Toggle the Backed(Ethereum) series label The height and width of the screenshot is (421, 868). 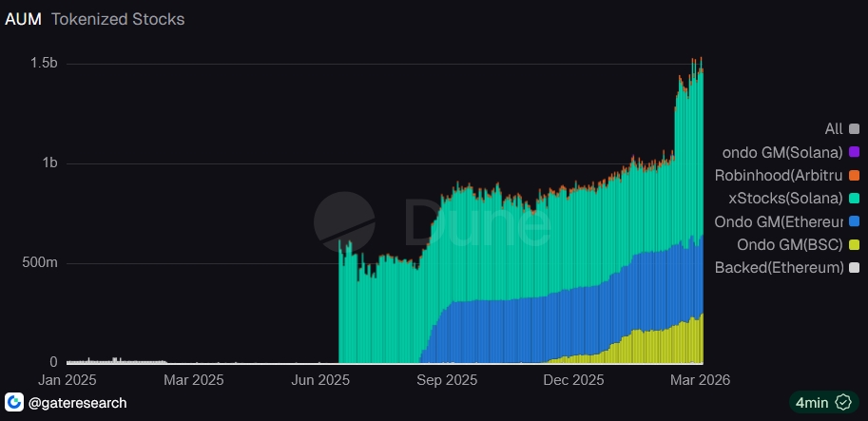(x=779, y=268)
